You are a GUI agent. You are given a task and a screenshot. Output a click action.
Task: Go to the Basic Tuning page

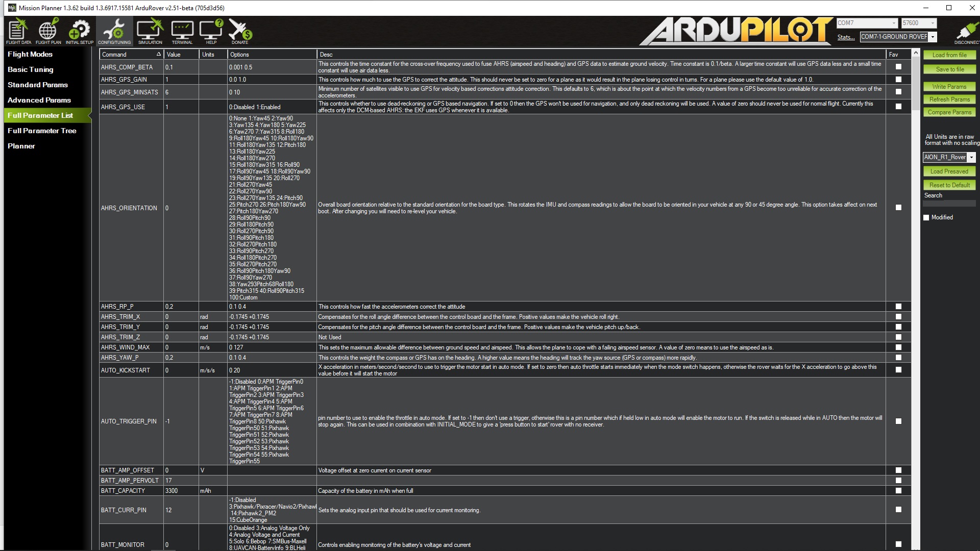point(30,69)
